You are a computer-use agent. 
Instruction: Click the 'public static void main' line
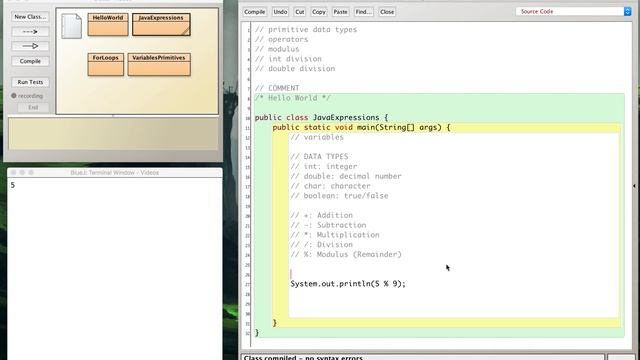tap(361, 127)
